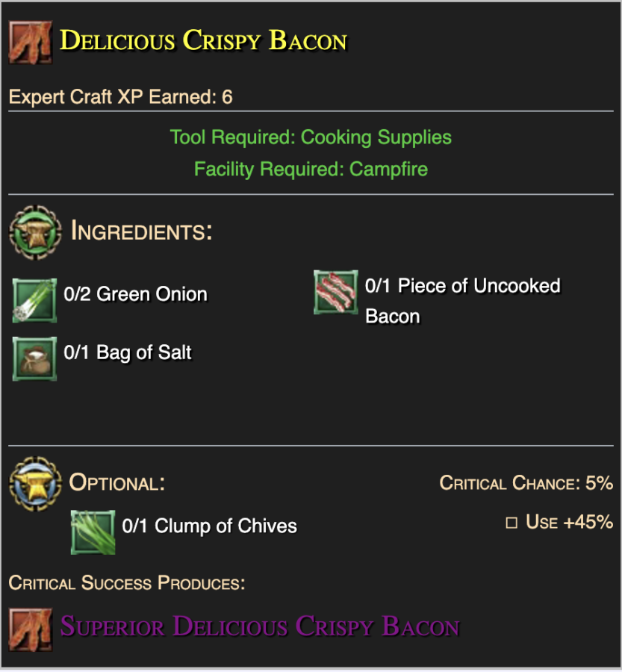Click the Critical Chance: 5% text

click(x=526, y=483)
